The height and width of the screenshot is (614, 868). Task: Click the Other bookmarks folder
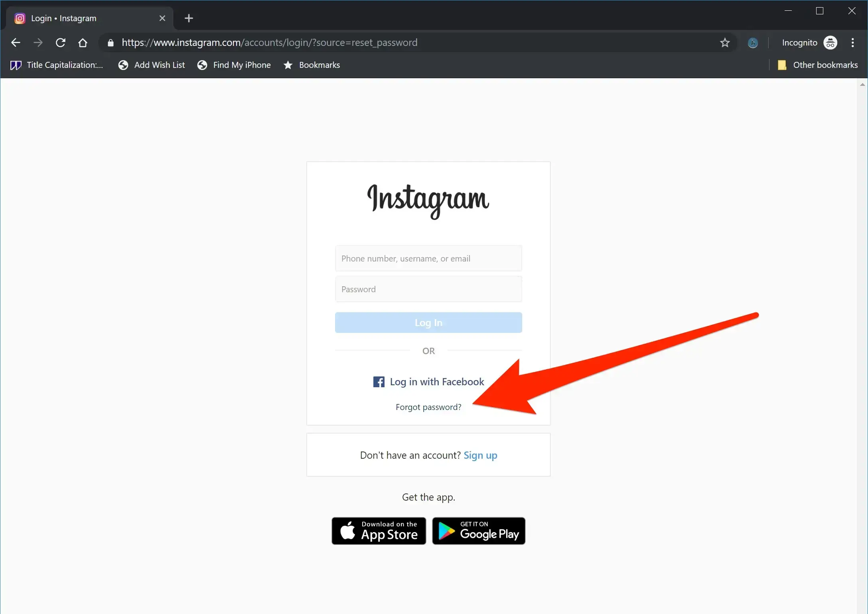818,64
